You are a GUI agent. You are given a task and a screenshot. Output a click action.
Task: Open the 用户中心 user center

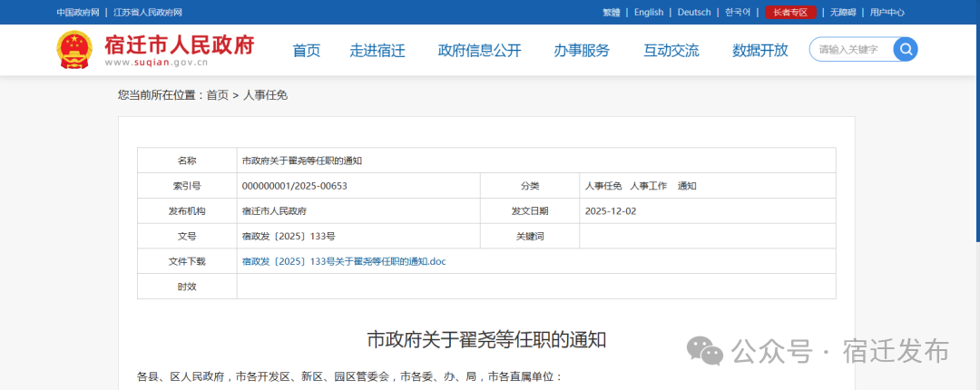click(887, 12)
